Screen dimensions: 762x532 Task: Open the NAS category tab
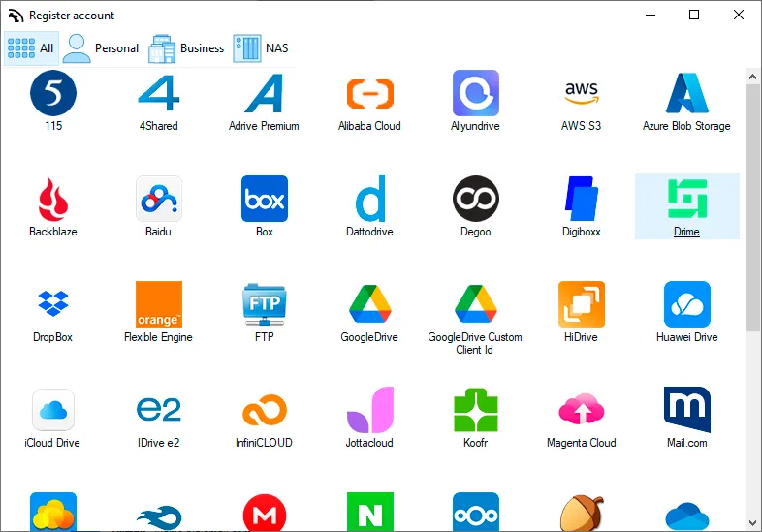(261, 48)
